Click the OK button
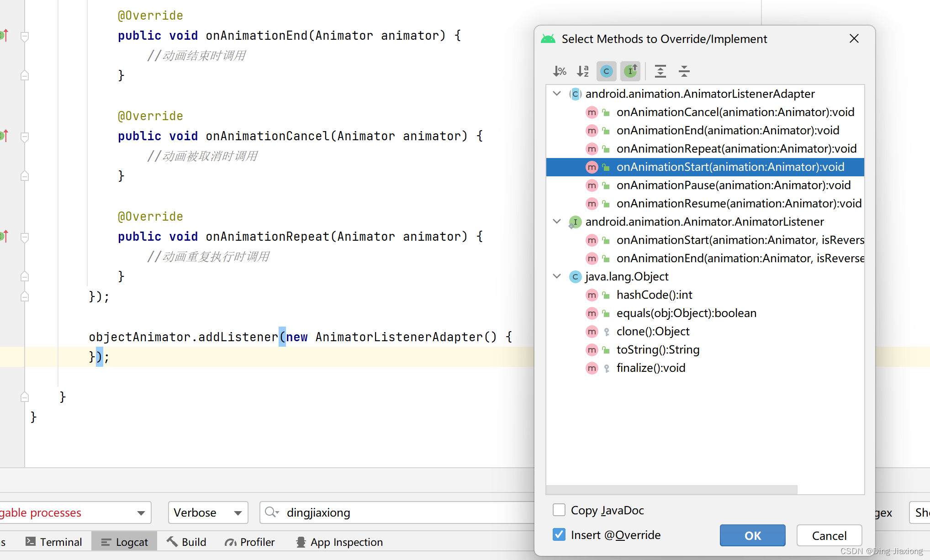 [753, 535]
